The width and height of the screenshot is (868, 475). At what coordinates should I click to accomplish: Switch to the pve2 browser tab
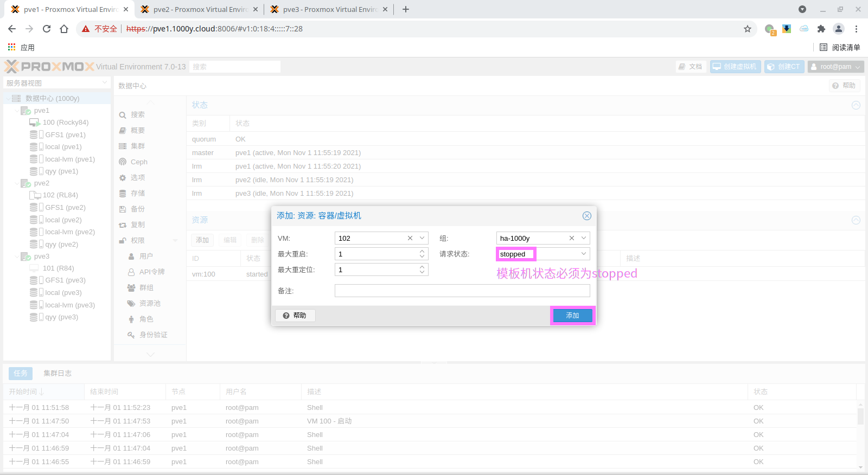[x=199, y=9]
